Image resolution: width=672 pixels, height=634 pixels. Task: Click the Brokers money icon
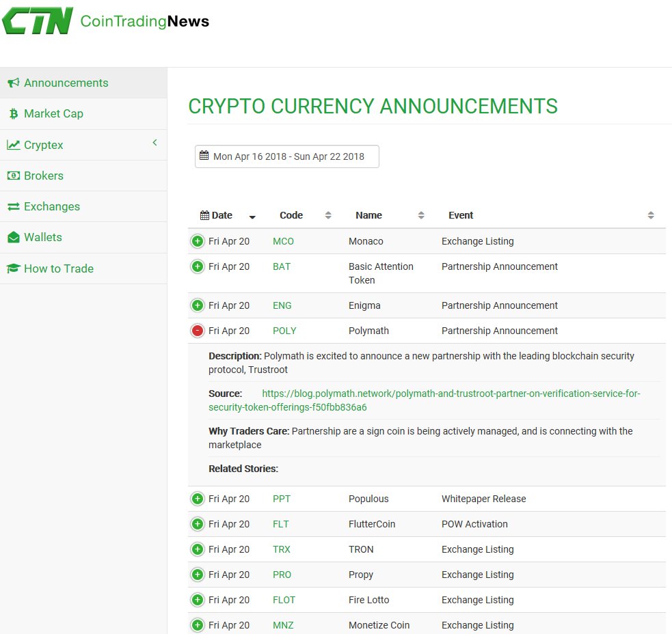pos(13,176)
